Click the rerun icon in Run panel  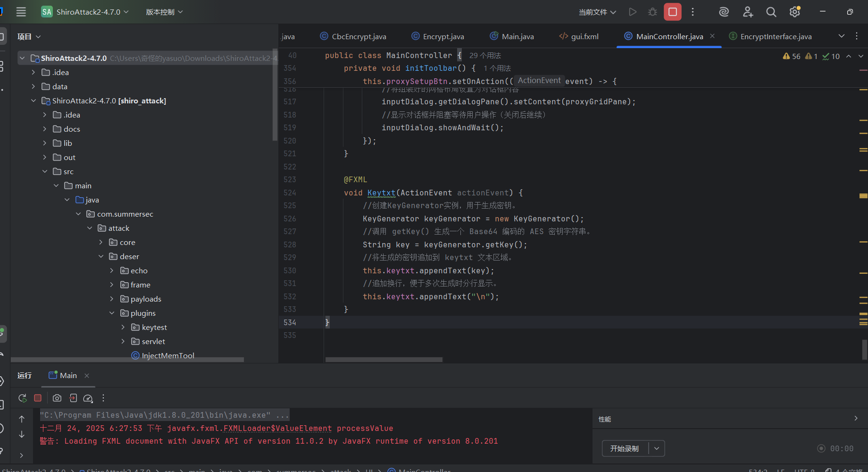22,398
